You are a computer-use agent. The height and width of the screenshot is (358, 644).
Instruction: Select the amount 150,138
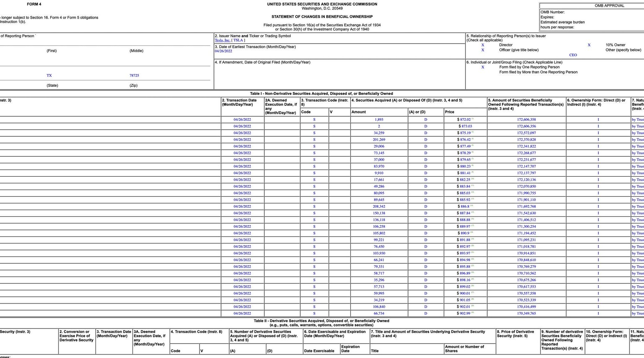379,213
